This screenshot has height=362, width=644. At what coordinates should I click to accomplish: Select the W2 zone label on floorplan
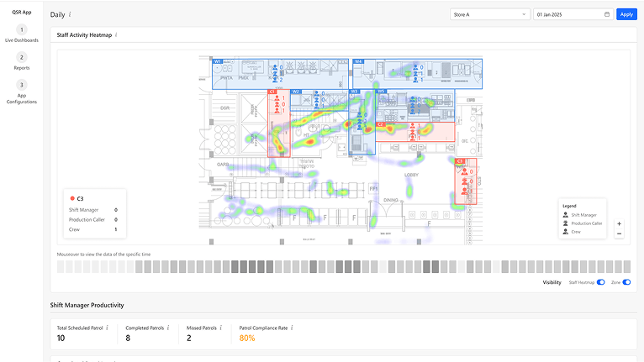coord(295,92)
